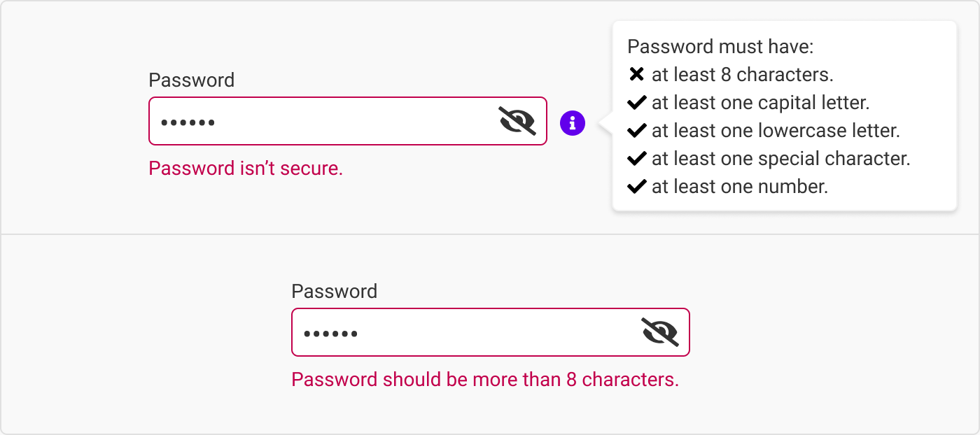Click the checkmark beside 'one number' requirement

tap(636, 186)
